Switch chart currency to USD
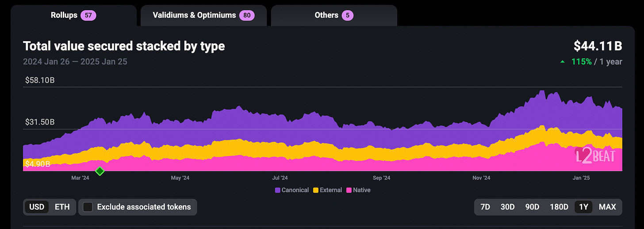644x229 pixels. pos(37,207)
